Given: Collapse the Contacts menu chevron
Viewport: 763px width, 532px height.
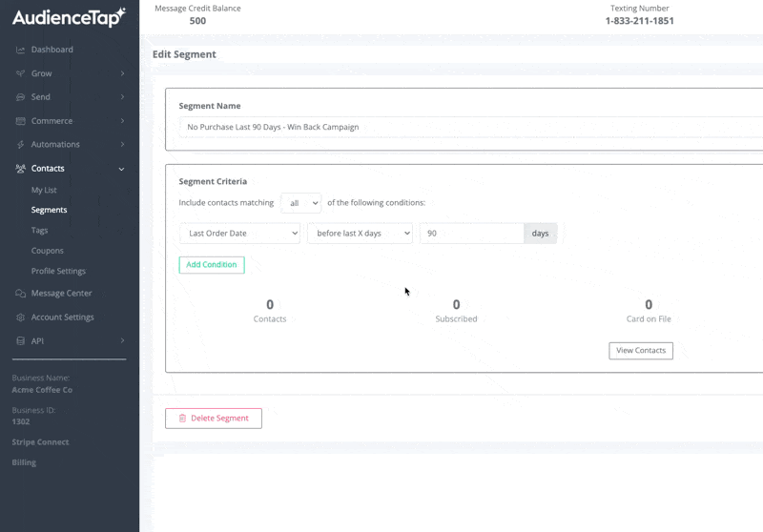Looking at the screenshot, I should (x=122, y=169).
